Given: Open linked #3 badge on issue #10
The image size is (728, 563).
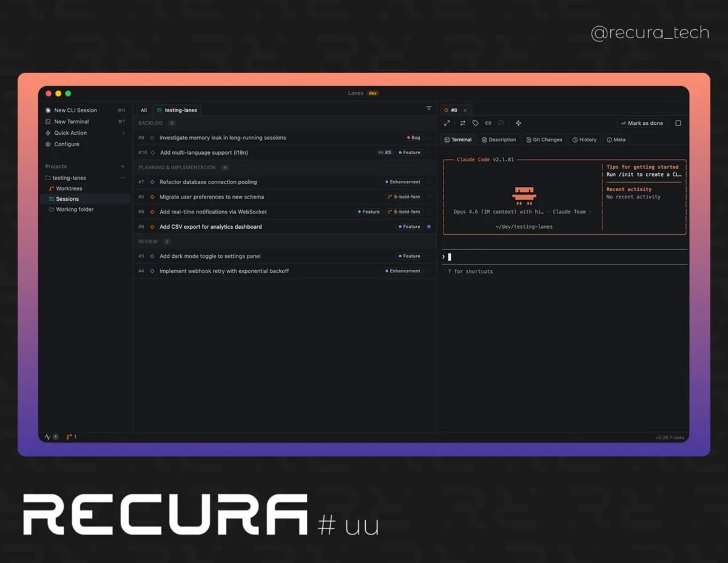Looking at the screenshot, I should coord(385,153).
